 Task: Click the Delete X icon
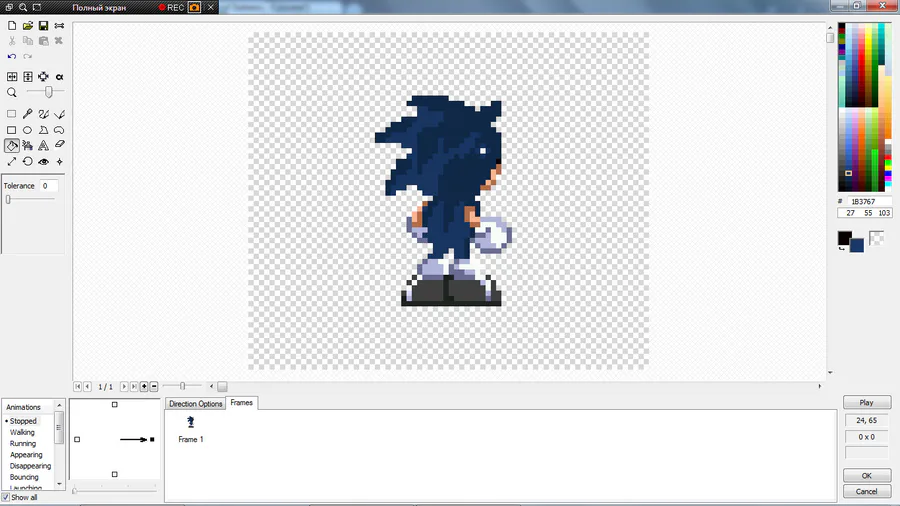[x=59, y=41]
